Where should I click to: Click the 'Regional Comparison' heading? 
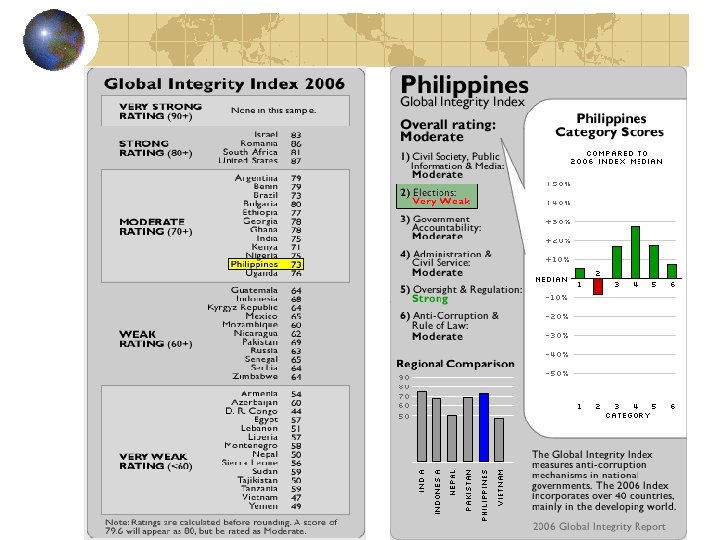coord(455,364)
